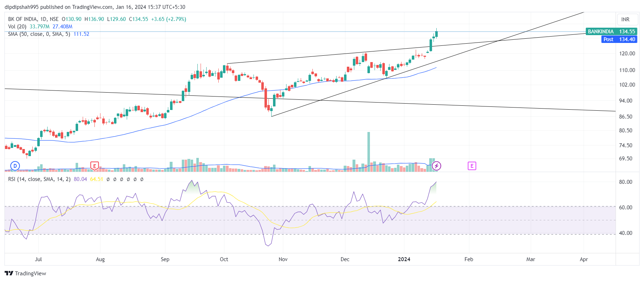644x281 pixels.
Task: Click the volume value 33.797M
Action: click(39, 27)
